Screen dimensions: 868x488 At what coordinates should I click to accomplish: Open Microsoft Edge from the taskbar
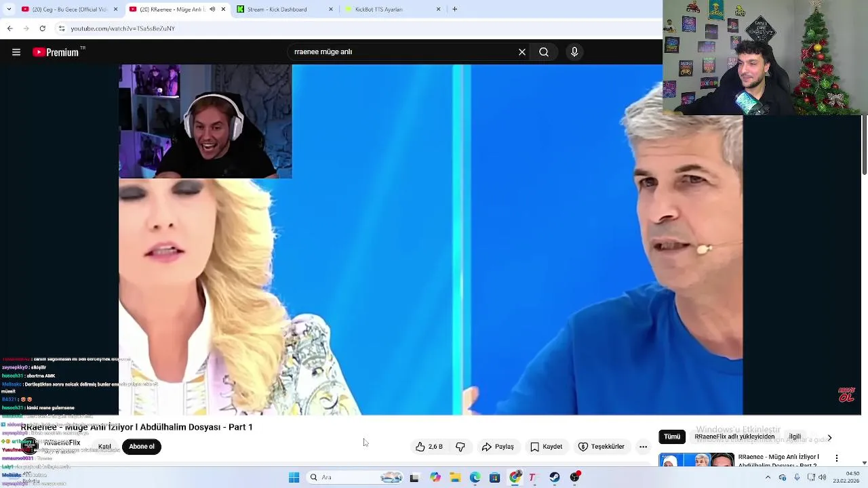coord(475,478)
